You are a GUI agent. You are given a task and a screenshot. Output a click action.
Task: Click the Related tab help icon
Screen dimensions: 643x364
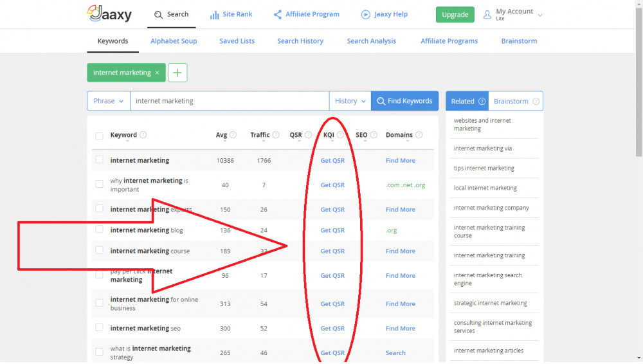482,102
